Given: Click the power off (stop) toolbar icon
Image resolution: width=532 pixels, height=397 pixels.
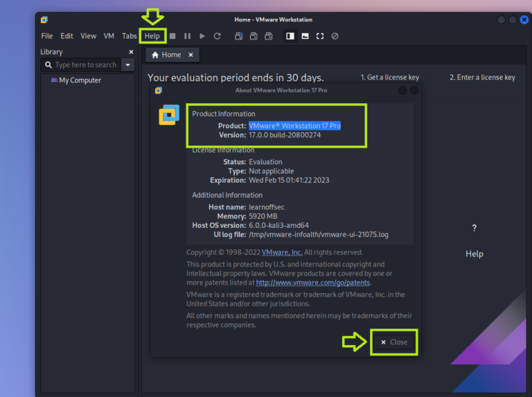Looking at the screenshot, I should 172,36.
